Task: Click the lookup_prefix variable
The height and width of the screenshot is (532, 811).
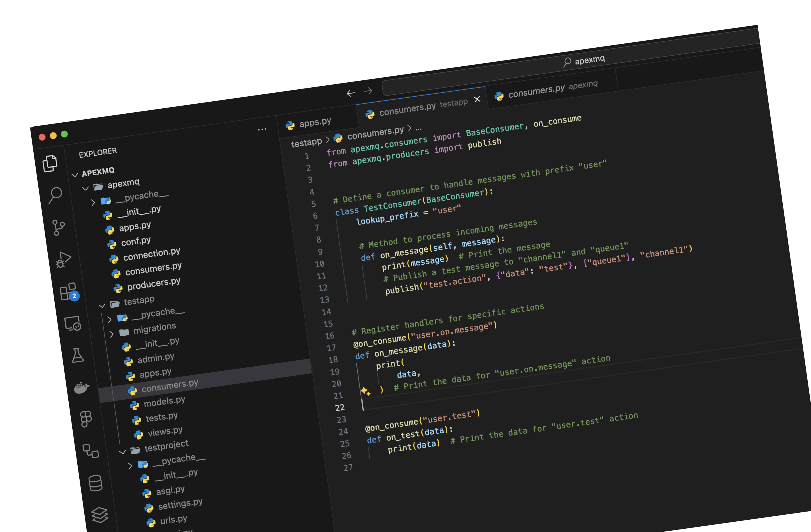Action: pyautogui.click(x=387, y=218)
